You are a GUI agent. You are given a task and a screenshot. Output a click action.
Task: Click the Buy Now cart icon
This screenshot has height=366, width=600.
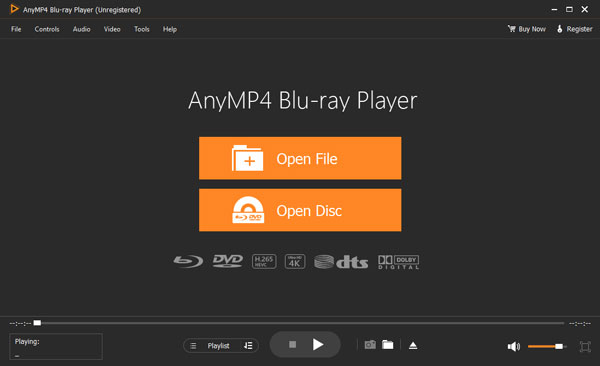click(x=511, y=29)
